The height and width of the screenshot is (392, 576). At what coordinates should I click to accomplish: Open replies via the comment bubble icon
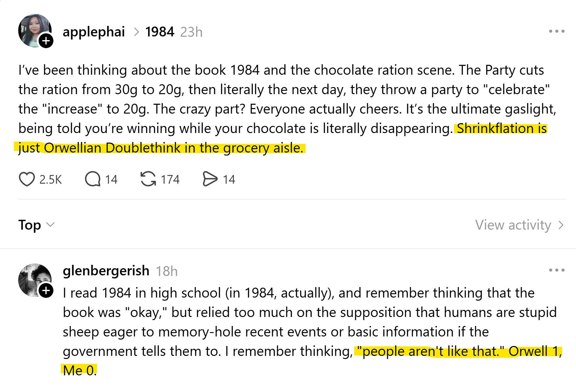92,179
